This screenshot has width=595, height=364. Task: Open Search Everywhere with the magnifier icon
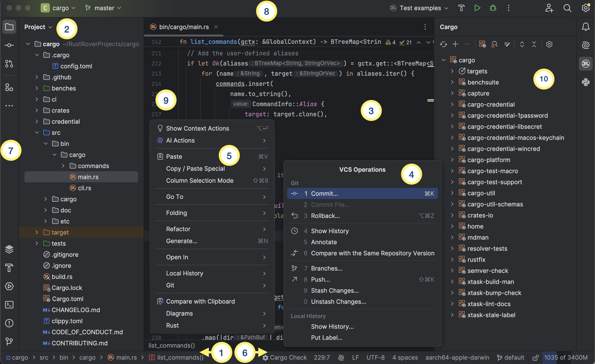568,8
